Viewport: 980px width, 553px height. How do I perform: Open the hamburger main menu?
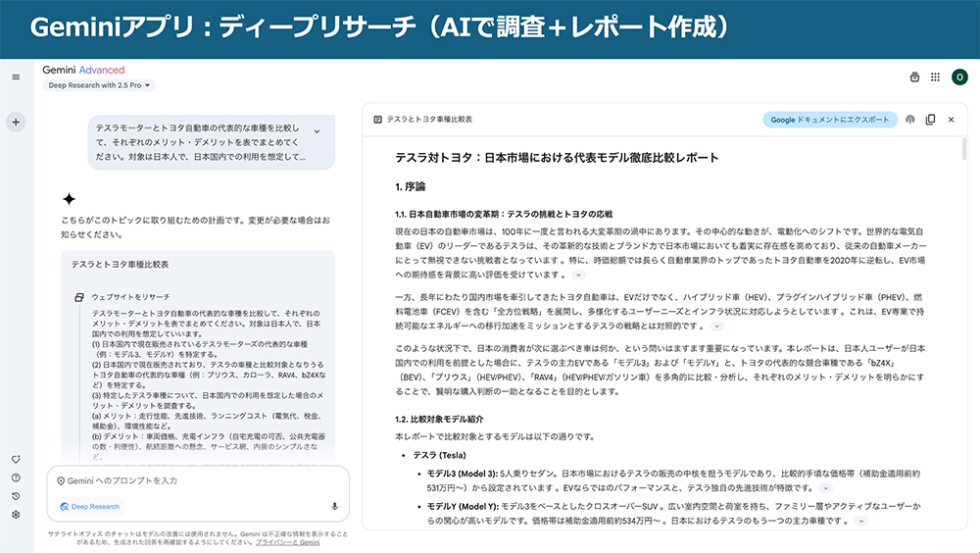(x=16, y=76)
